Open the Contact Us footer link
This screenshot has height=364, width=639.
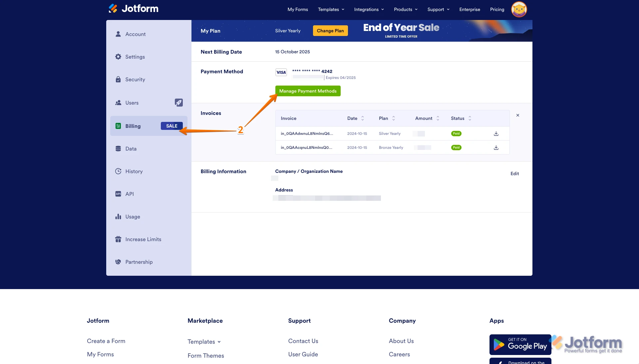click(303, 341)
